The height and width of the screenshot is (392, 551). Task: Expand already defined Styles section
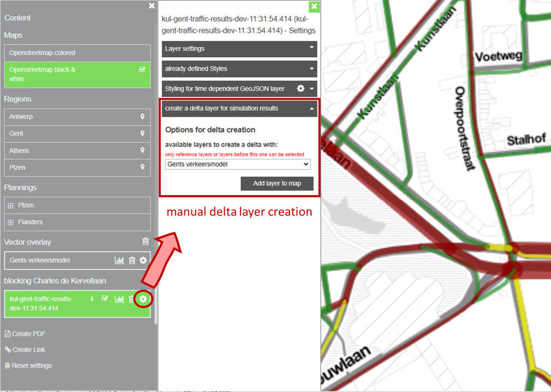(239, 69)
